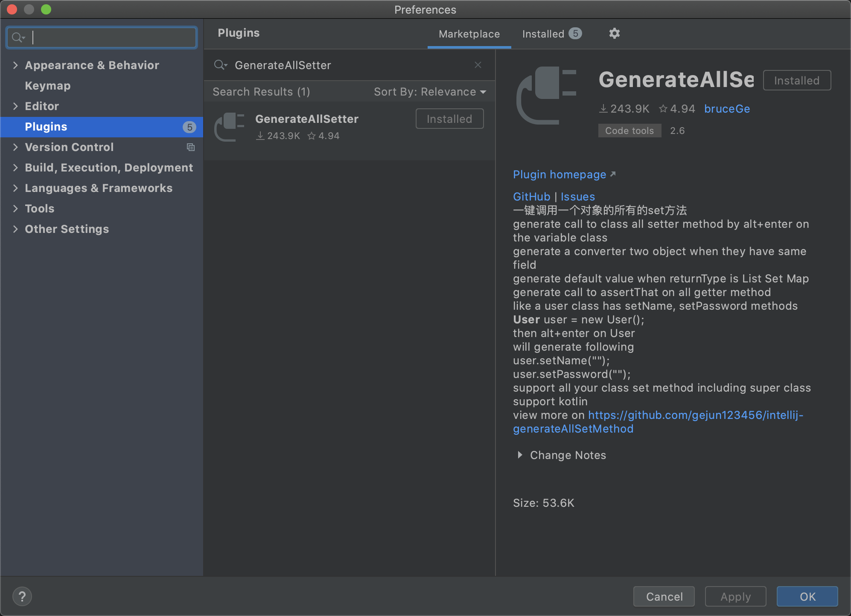Expand Languages & Frameworks node

click(x=15, y=188)
